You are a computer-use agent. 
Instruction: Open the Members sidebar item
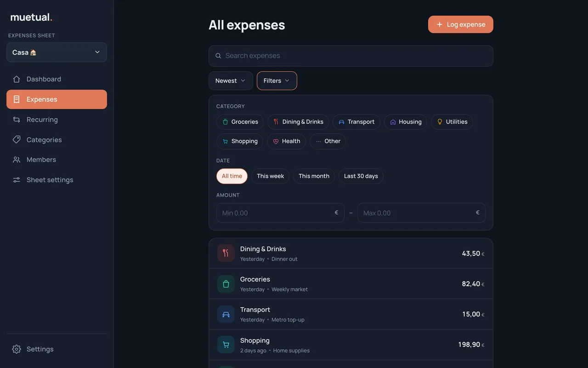point(57,160)
